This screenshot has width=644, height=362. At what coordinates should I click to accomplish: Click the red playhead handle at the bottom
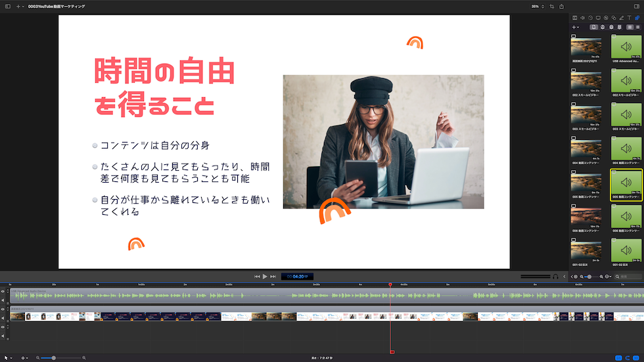click(392, 351)
